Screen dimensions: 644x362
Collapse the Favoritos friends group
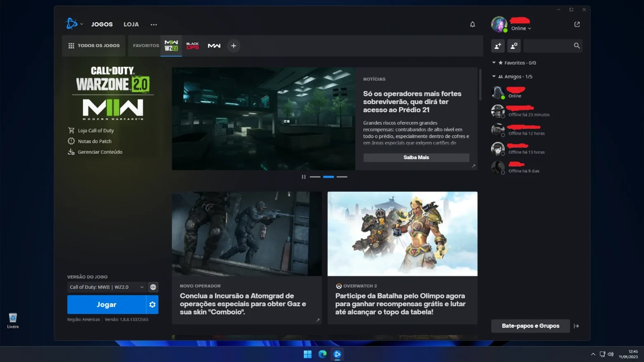[x=494, y=63]
